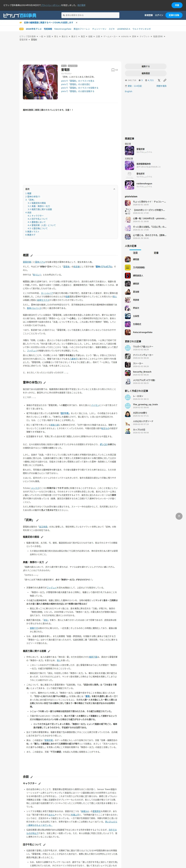Click the scroll-to-top arrow button
This screenshot has height=868, width=186.
tap(179, 516)
